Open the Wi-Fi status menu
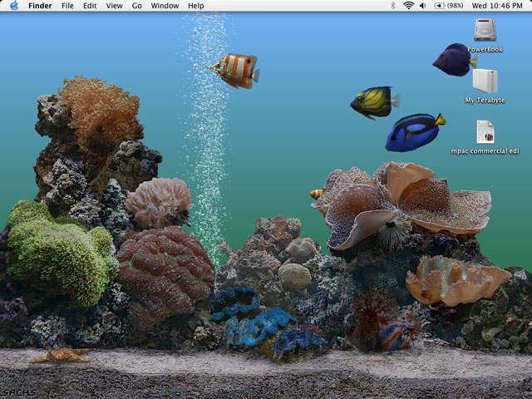Image resolution: width=532 pixels, height=399 pixels. pyautogui.click(x=408, y=6)
